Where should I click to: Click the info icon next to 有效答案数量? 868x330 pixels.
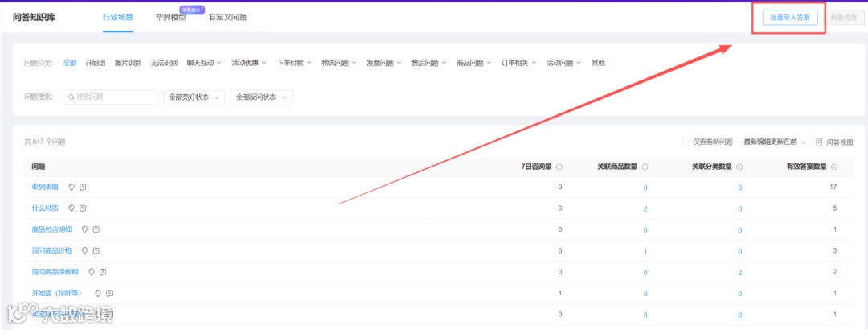pos(833,167)
